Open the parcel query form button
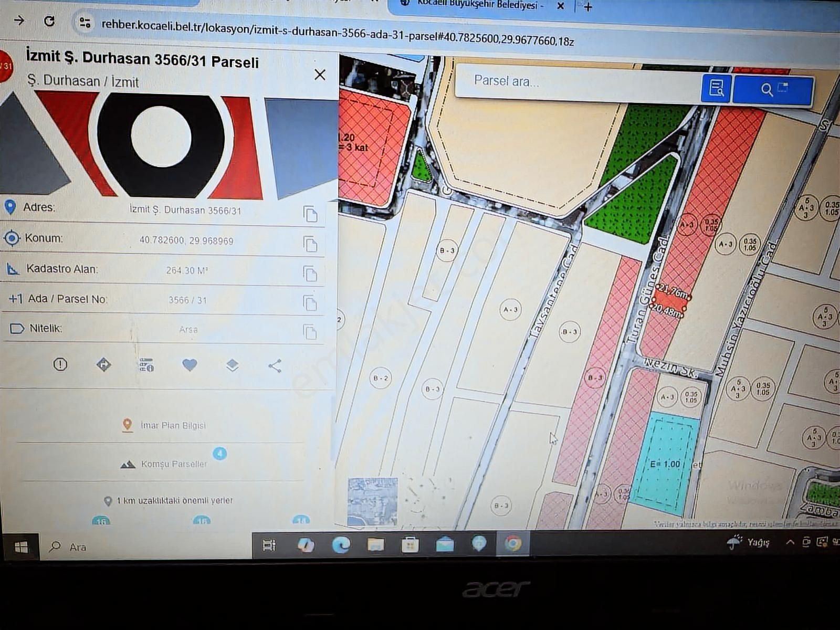This screenshot has height=630, width=840. (x=716, y=88)
